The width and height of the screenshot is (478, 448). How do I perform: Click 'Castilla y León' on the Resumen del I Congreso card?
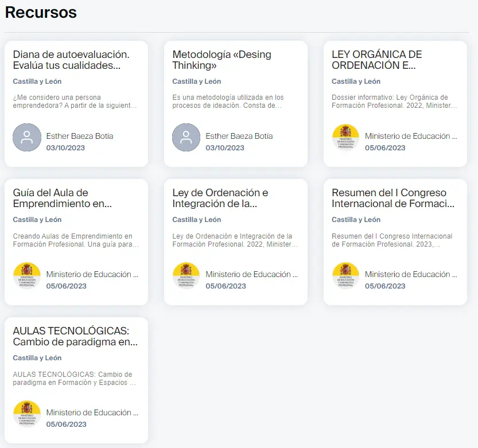pos(356,220)
